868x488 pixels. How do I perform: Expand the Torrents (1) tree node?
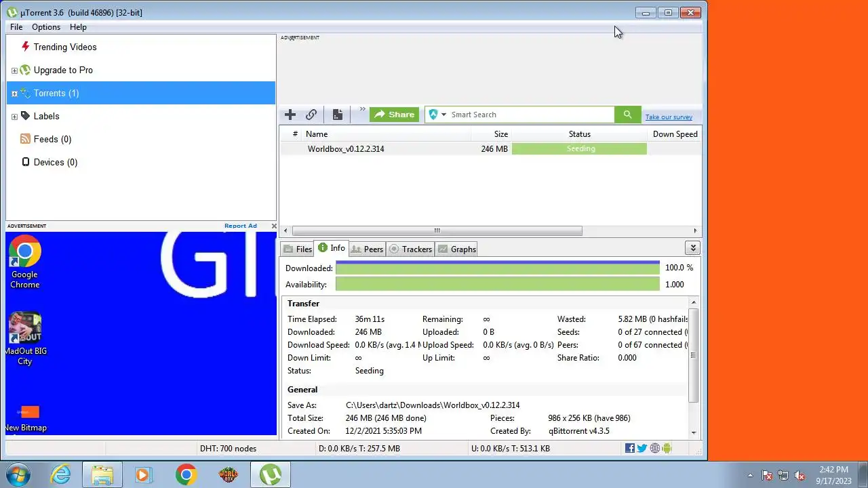coord(14,94)
